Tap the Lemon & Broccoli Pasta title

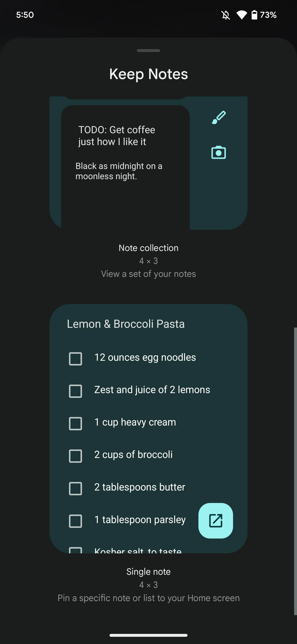[x=126, y=324]
